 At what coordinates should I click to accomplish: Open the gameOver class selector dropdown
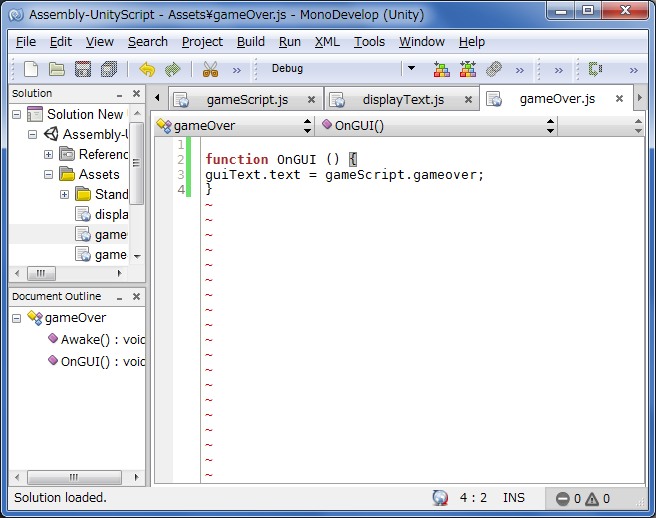[x=307, y=126]
